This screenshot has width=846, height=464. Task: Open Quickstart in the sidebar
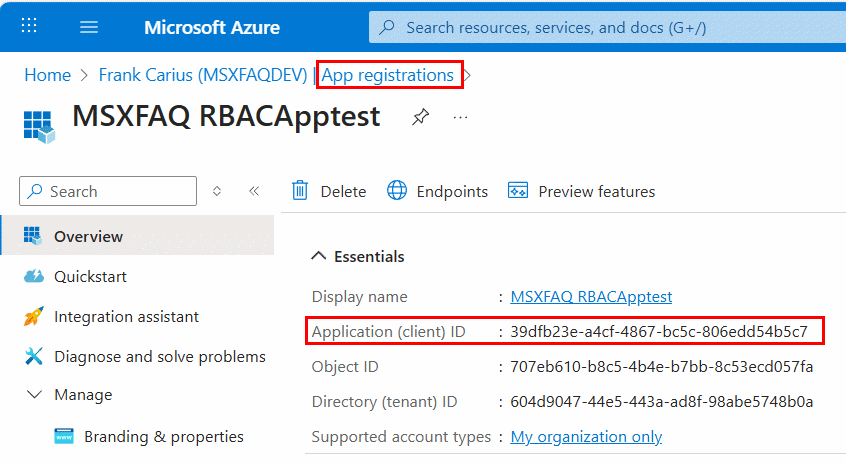click(x=90, y=277)
